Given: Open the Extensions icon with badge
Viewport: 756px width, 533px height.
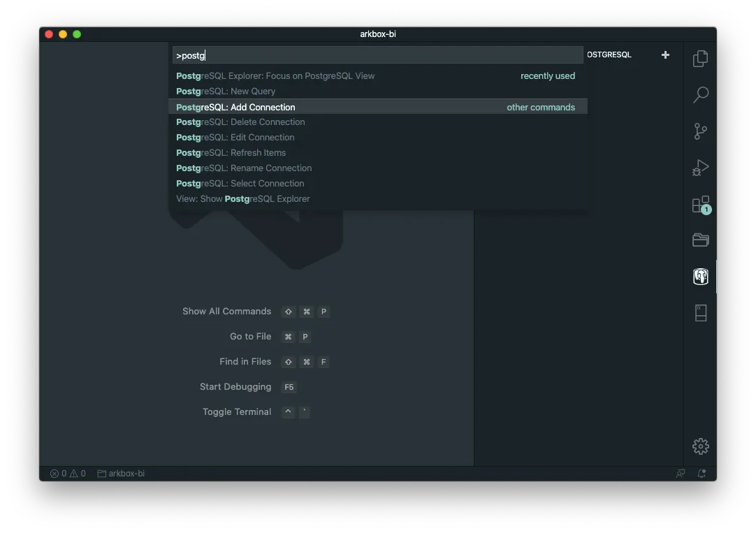Looking at the screenshot, I should (701, 205).
